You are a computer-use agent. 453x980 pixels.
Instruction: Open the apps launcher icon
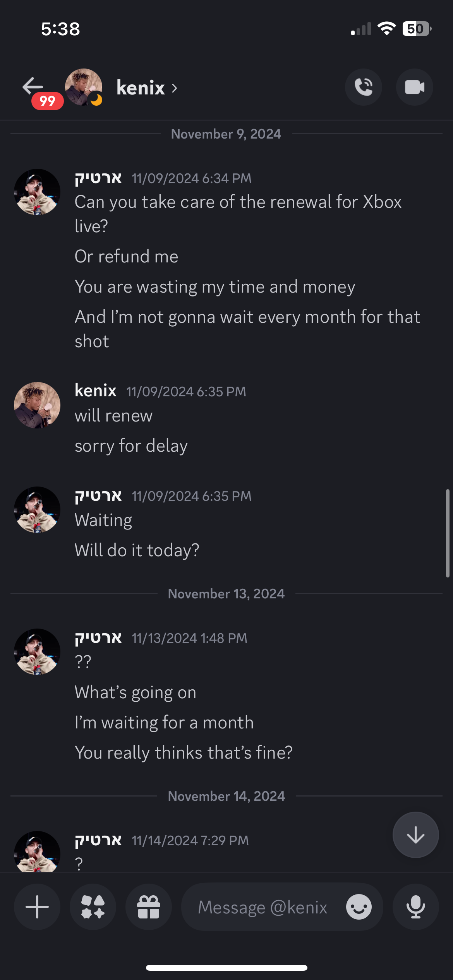93,907
